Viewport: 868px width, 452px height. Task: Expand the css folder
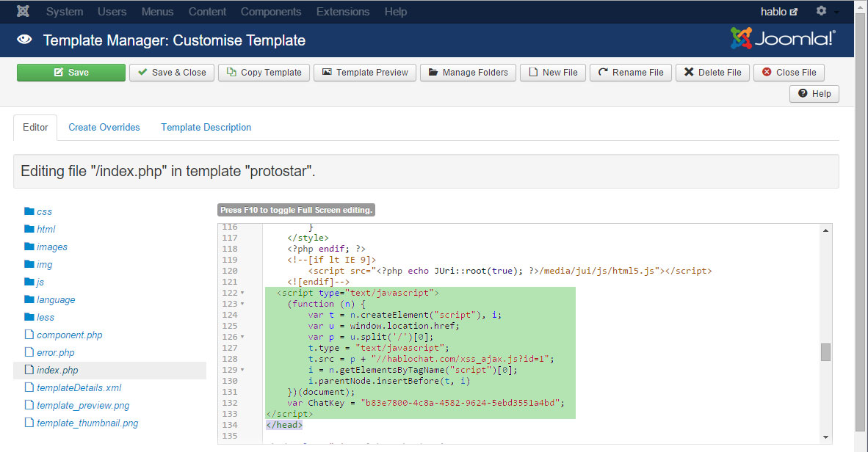point(38,211)
